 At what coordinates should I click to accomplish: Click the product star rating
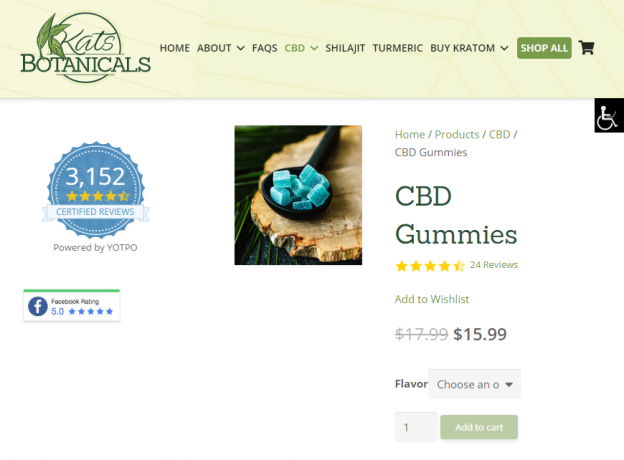point(430,265)
